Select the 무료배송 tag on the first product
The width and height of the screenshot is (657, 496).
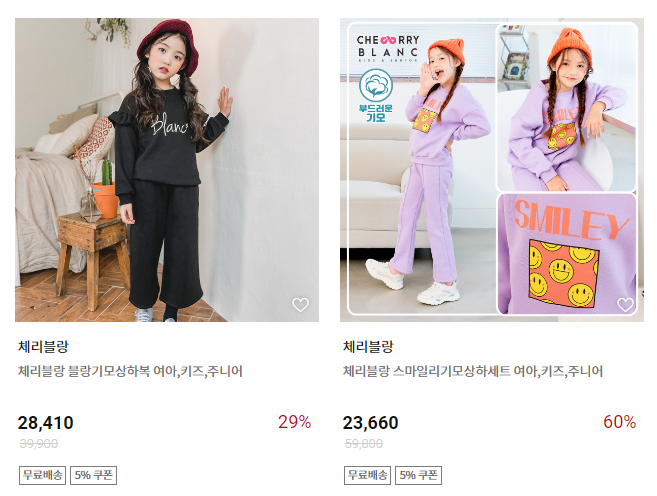(x=42, y=475)
